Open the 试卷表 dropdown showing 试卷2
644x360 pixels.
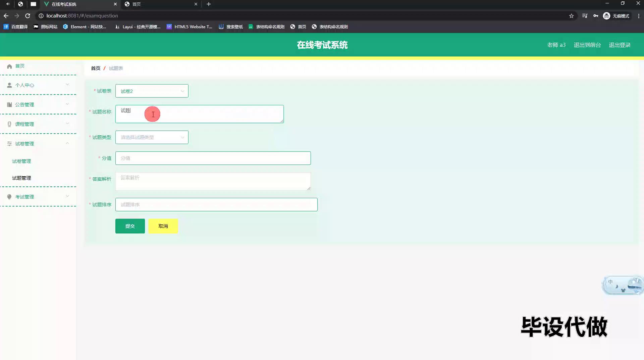point(152,91)
